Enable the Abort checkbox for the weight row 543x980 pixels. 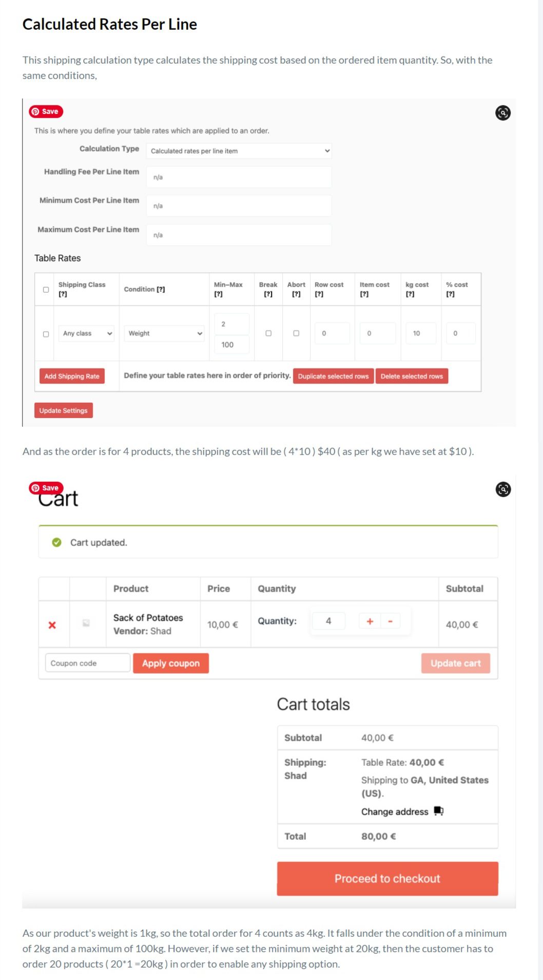pos(296,333)
